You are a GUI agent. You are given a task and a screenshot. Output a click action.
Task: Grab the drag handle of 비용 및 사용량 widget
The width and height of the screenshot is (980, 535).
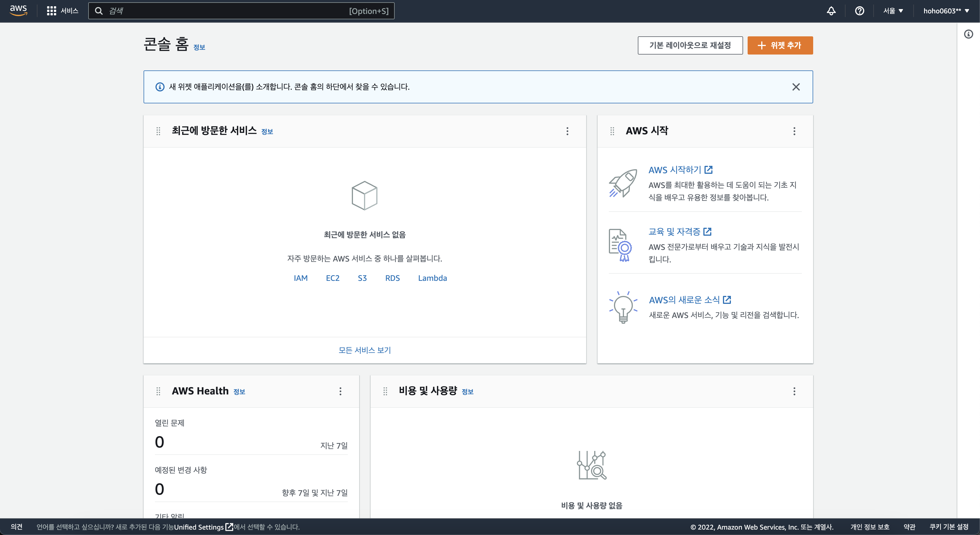click(385, 391)
